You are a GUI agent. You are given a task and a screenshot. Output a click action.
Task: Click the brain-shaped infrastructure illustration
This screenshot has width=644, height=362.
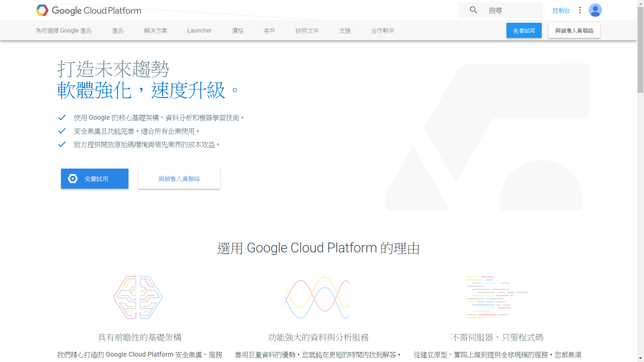tap(138, 297)
